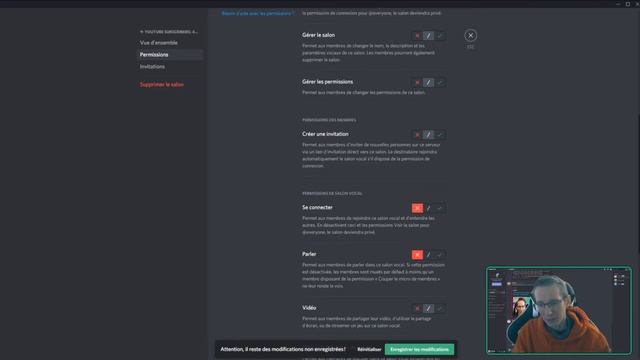Click the red X for Se connecter
This screenshot has width=640, height=360.
tap(417, 208)
